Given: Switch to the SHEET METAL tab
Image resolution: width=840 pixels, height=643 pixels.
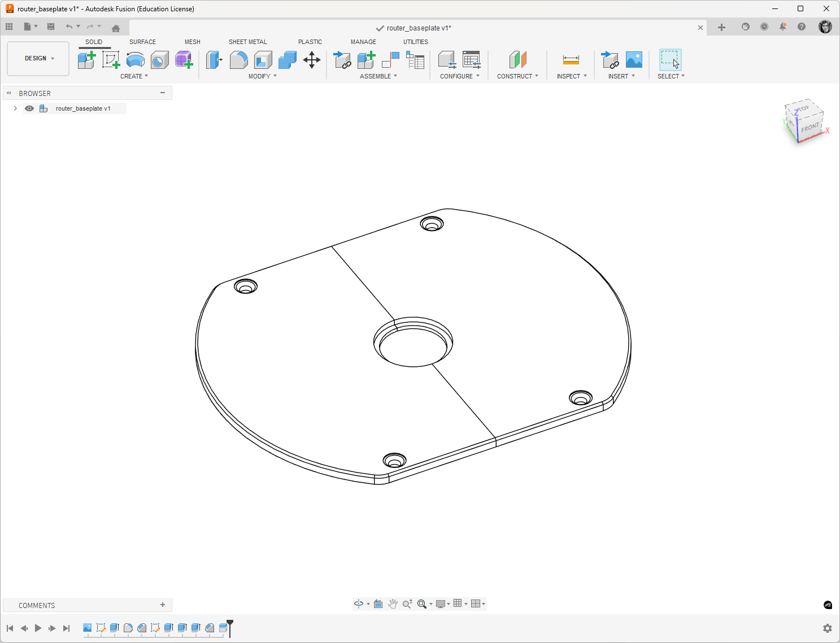Looking at the screenshot, I should click(248, 42).
